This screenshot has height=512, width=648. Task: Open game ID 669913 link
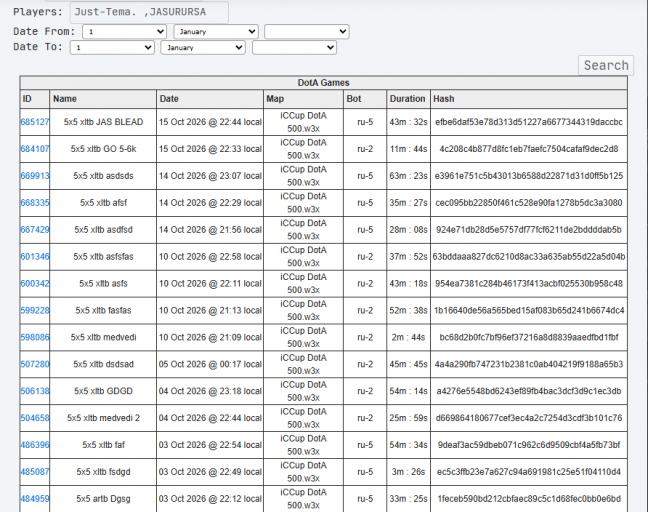tap(35, 176)
